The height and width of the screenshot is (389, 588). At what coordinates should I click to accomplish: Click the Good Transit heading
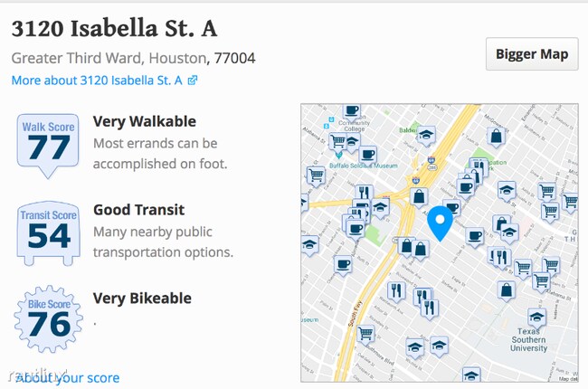[138, 210]
